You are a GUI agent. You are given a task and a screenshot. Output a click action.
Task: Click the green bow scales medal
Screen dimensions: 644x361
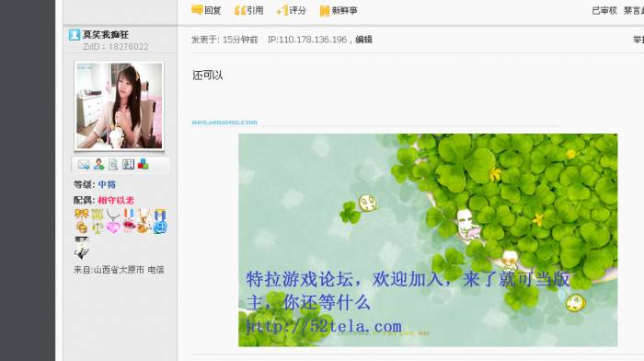(x=98, y=221)
